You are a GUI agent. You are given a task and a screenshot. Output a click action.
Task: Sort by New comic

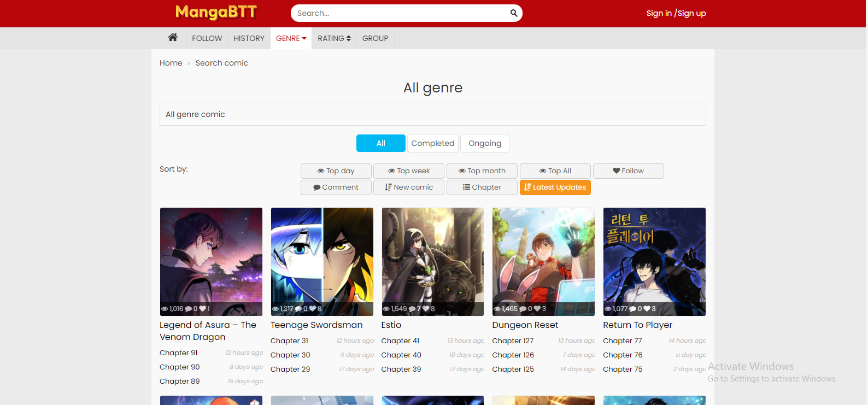[x=408, y=187]
